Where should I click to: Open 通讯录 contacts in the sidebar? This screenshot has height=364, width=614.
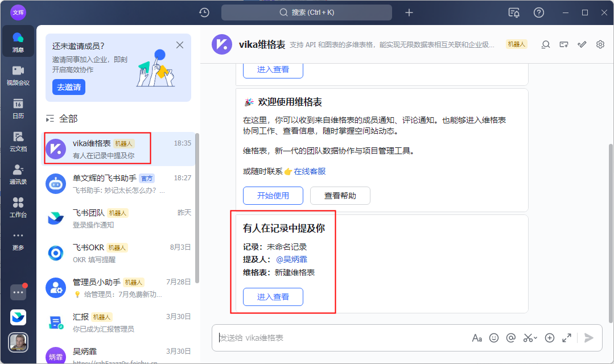coord(18,174)
